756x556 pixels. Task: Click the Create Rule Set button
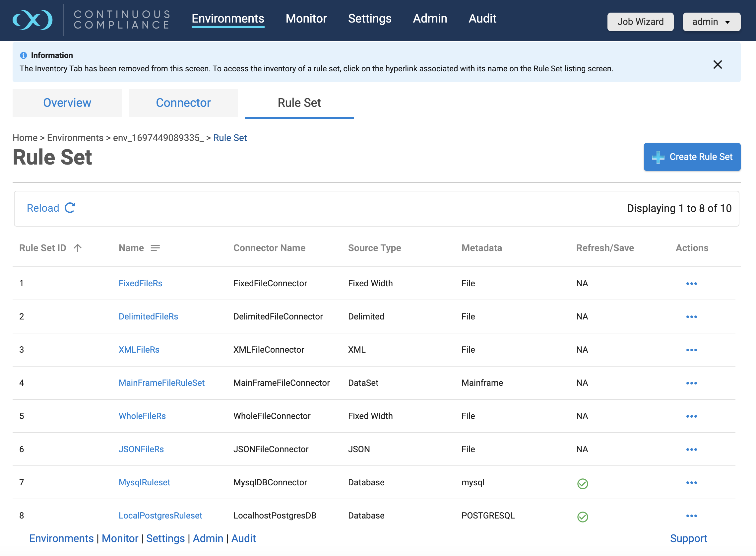point(692,157)
